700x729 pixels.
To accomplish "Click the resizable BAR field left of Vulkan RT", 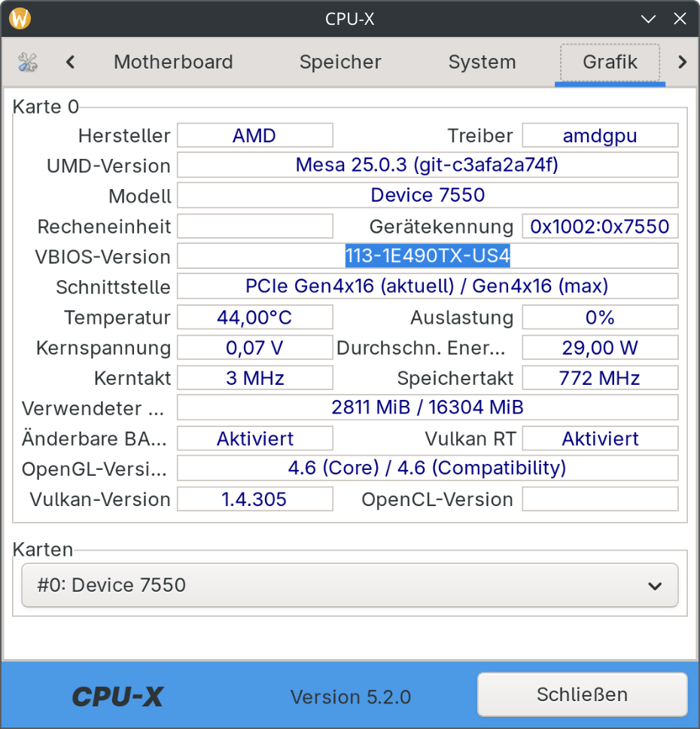I will pos(254,438).
